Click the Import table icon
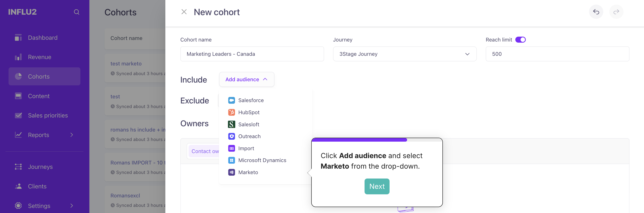Image resolution: width=644 pixels, height=213 pixels. coord(231,148)
